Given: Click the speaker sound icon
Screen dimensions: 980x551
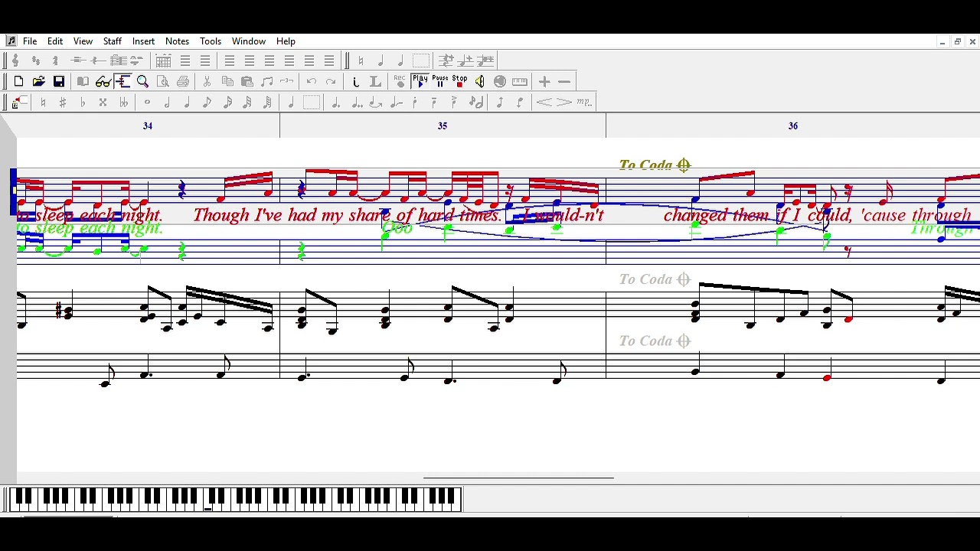Looking at the screenshot, I should click(x=479, y=81).
